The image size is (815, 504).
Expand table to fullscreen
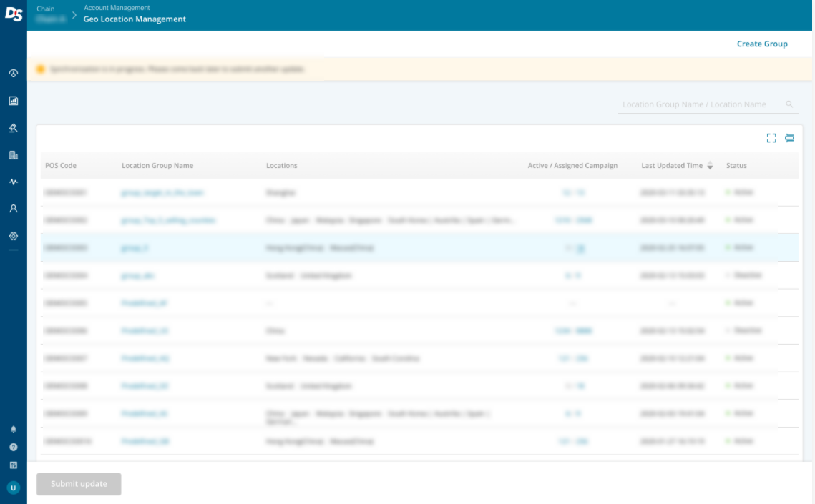(x=771, y=138)
